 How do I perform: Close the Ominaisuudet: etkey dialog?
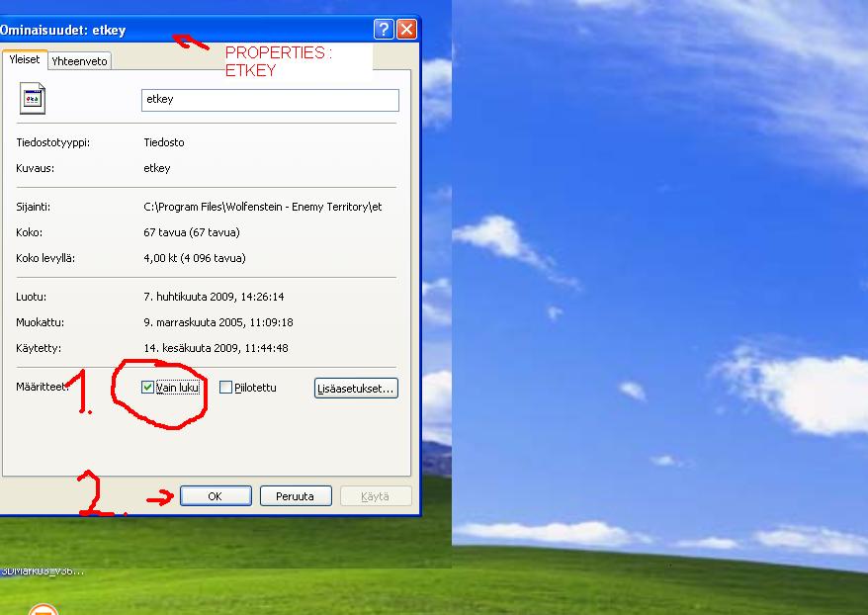pyautogui.click(x=406, y=30)
